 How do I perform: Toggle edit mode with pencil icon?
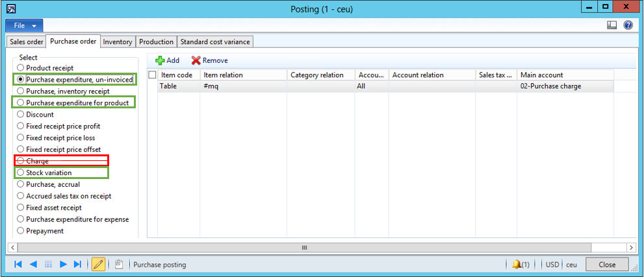[98, 264]
